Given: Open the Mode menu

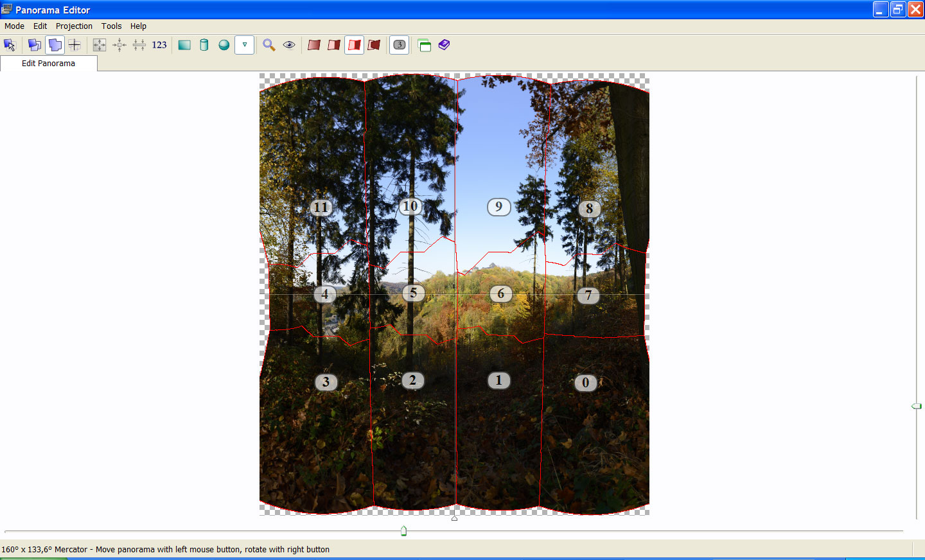Looking at the screenshot, I should click(x=14, y=26).
